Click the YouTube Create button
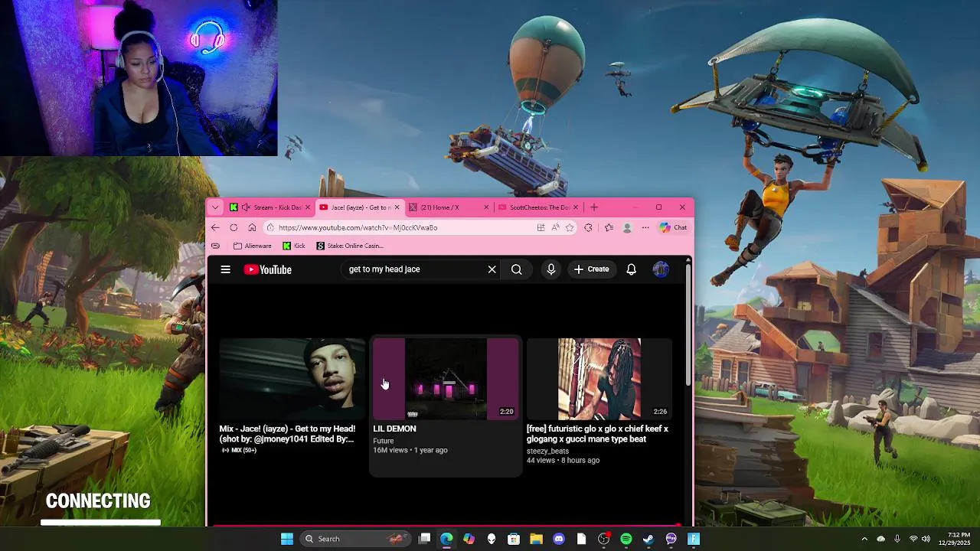 592,269
